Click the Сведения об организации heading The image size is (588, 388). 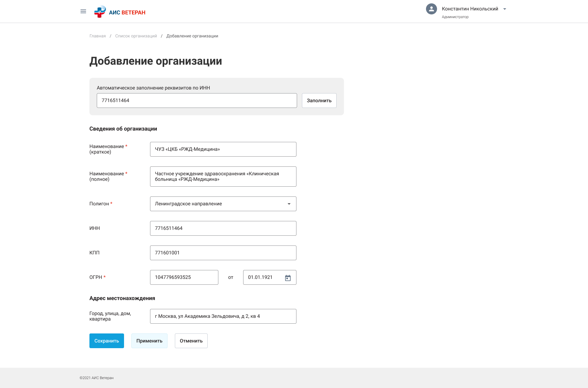point(123,129)
